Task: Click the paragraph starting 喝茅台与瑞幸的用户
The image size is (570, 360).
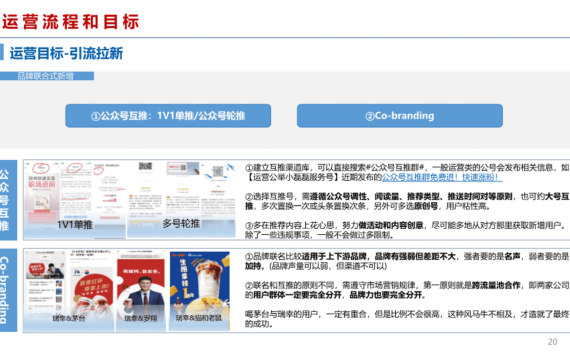Action: 407,319
